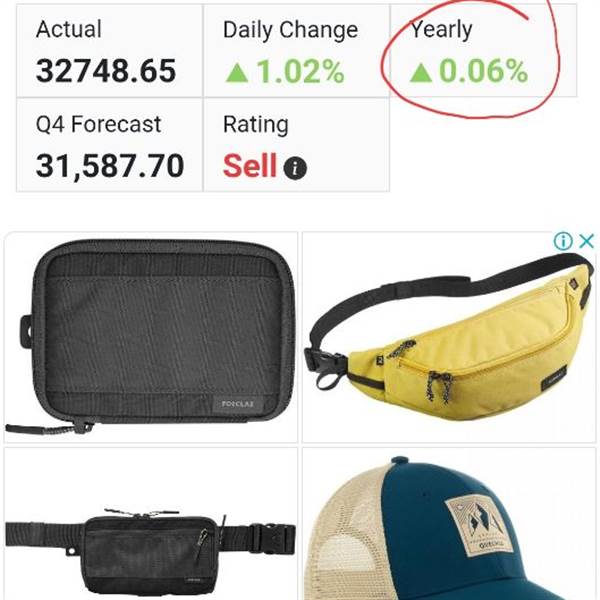Click the Daily Change label
The width and height of the screenshot is (600, 600).
click(290, 31)
